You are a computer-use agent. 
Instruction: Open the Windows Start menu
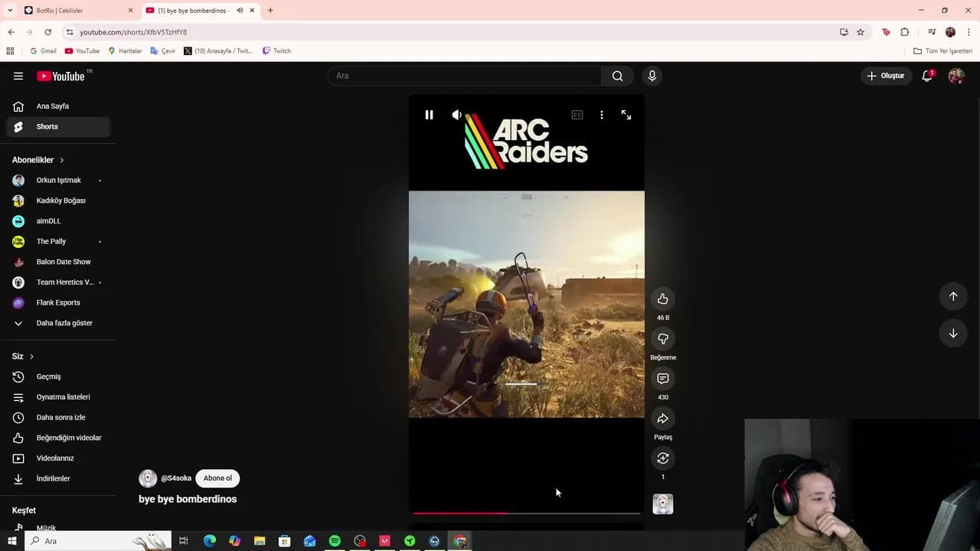point(11,541)
